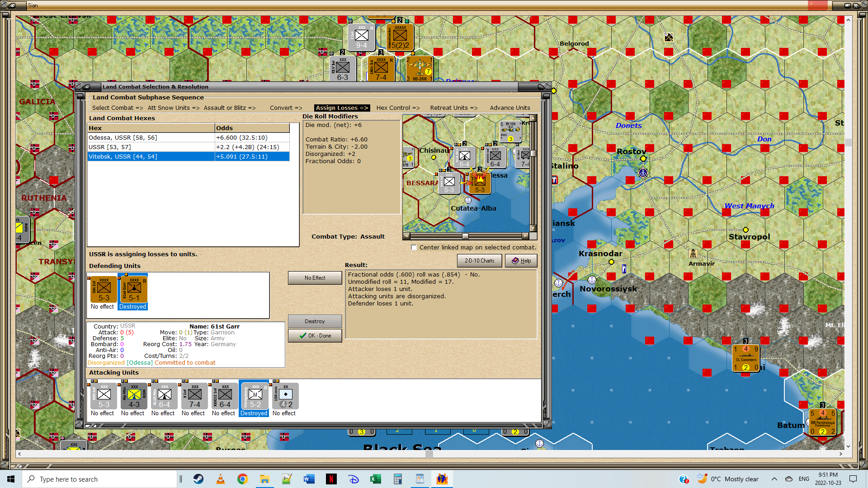868x488 pixels.
Task: Select the 150 mm artillery unit counter
Action: pos(285,396)
